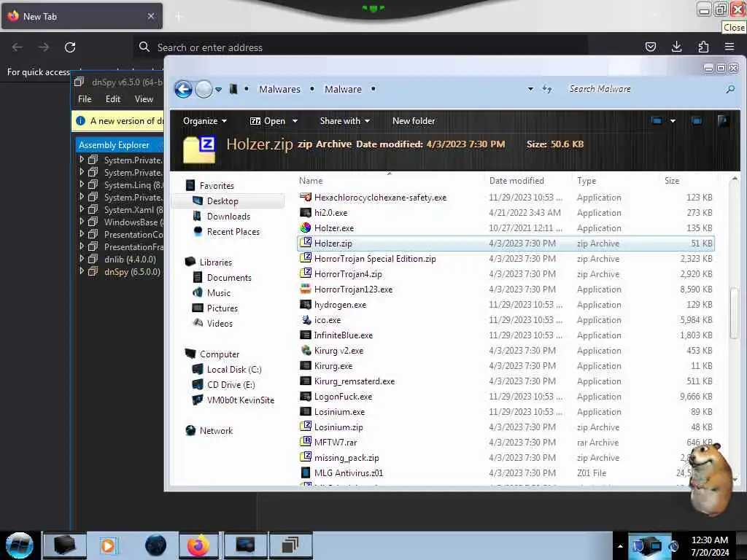Open the recent locations dropdown beside Forward
Screen dimensions: 747x560
click(x=218, y=90)
